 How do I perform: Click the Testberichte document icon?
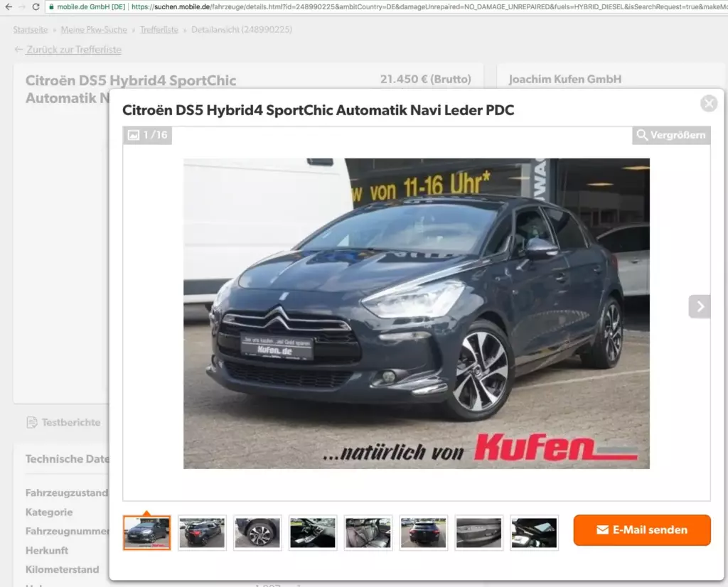[31, 422]
